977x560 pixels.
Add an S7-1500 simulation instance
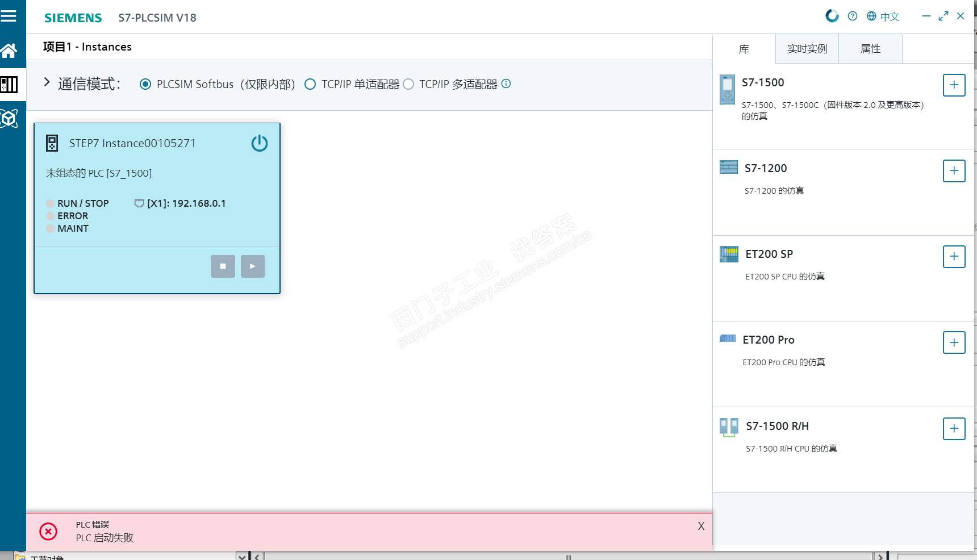(x=954, y=85)
